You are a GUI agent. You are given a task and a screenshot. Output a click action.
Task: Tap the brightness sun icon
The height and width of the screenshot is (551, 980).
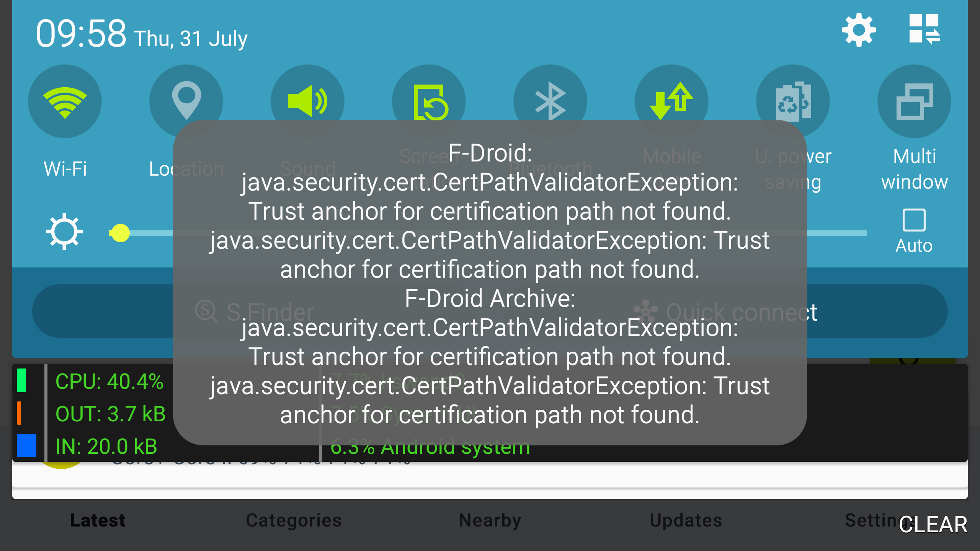64,231
